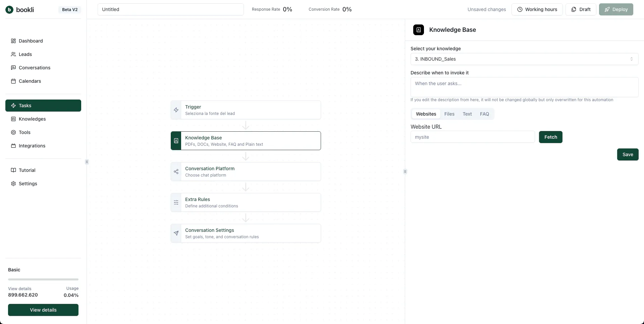Screen dimensions: 644x324
Task: Open Calendars label in sidebar
Action: pyautogui.click(x=30, y=81)
